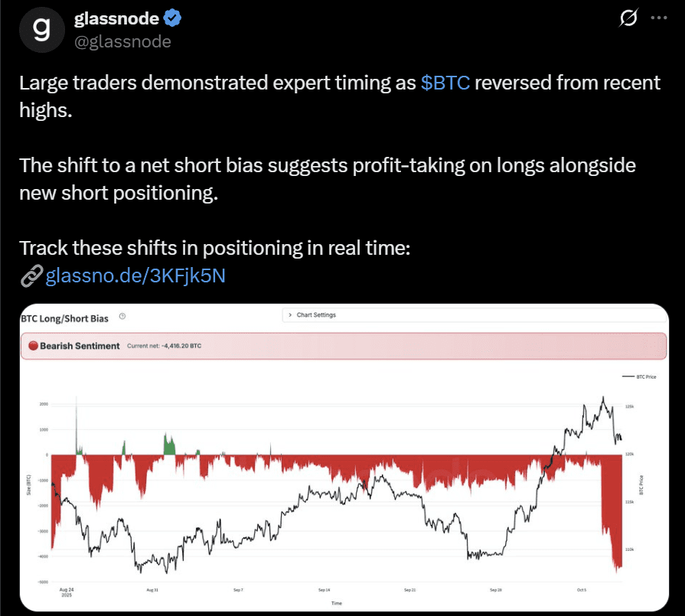This screenshot has width=685, height=616.
Task: Follow the glassno.de/3KFjk5N link
Action: [135, 276]
